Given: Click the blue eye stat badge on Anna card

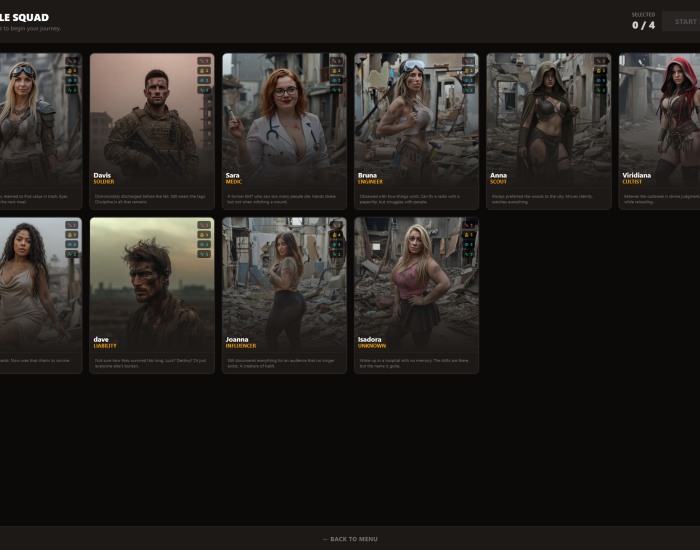Looking at the screenshot, I should 600,80.
